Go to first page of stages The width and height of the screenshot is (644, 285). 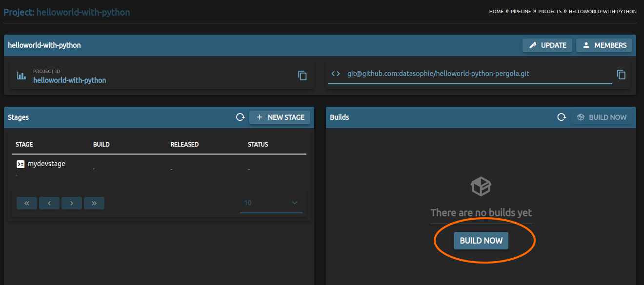pyautogui.click(x=27, y=203)
